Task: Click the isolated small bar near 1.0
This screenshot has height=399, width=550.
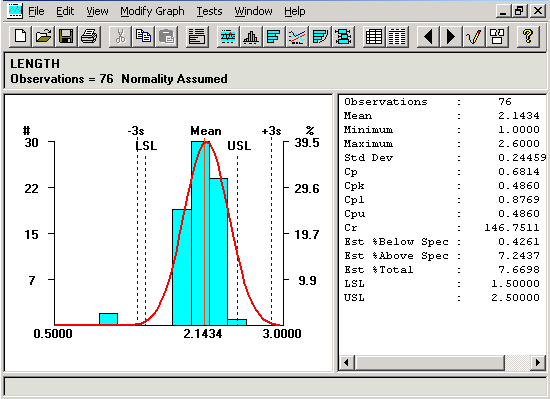Action: pyautogui.click(x=108, y=319)
